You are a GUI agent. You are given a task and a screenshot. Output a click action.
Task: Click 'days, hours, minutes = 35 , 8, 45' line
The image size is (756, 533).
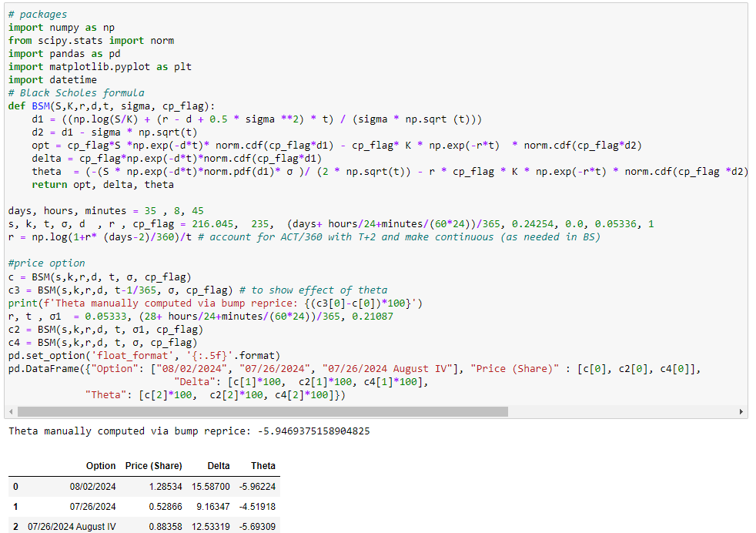click(106, 211)
